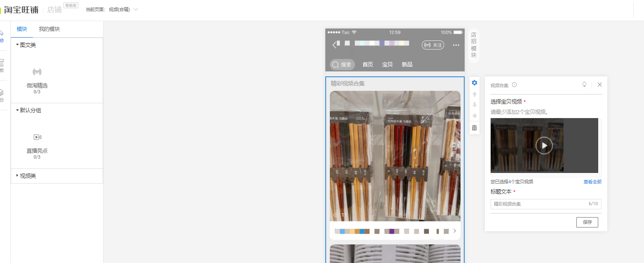Play the selected product video thumbnail
The image size is (644, 263).
tap(544, 145)
